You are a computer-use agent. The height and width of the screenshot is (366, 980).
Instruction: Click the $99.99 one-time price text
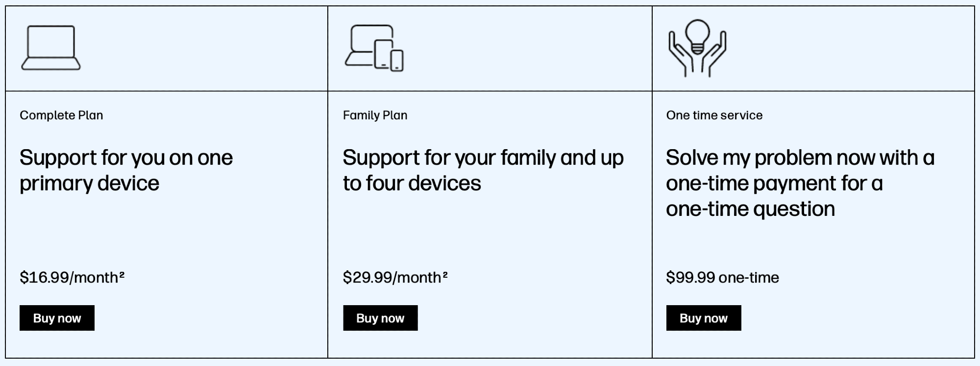tap(722, 278)
